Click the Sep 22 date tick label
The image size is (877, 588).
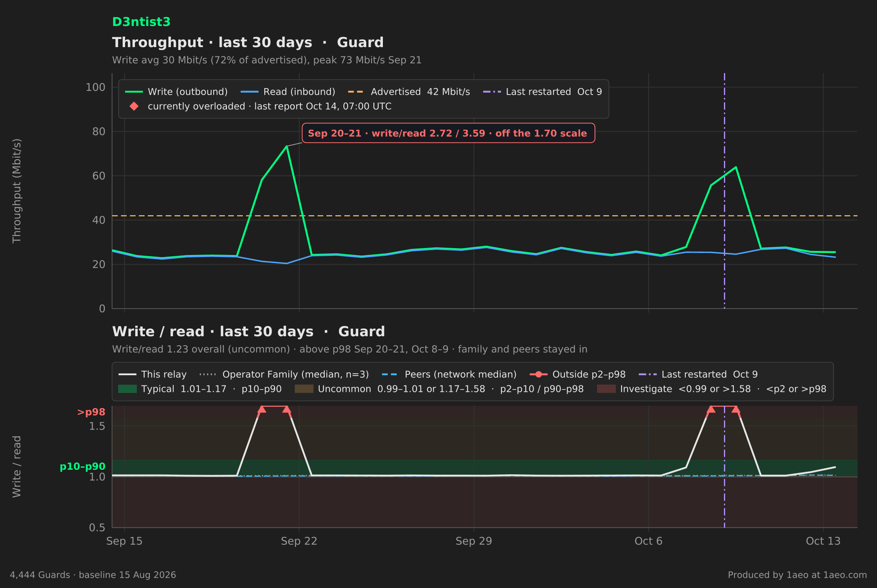point(299,541)
